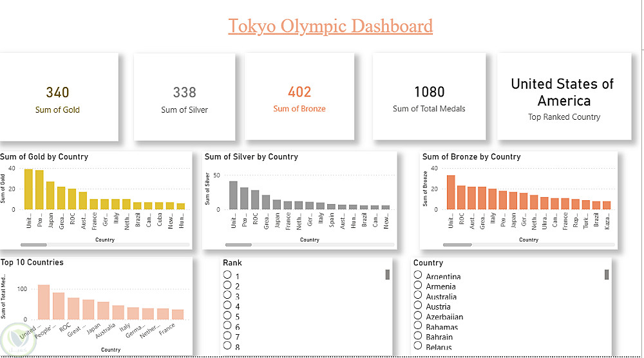Click the 340 Sum of Gold card

click(x=58, y=97)
